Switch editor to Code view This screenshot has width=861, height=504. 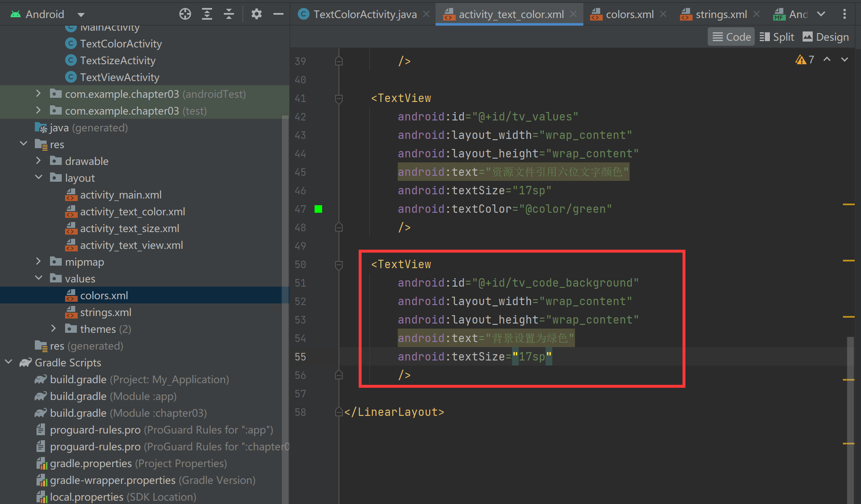(x=731, y=37)
